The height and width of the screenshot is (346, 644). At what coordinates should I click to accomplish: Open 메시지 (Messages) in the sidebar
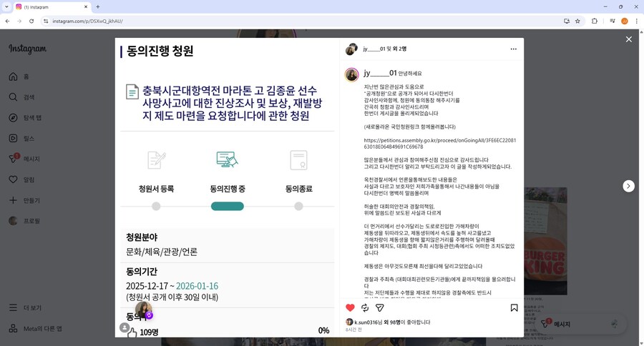tap(24, 159)
